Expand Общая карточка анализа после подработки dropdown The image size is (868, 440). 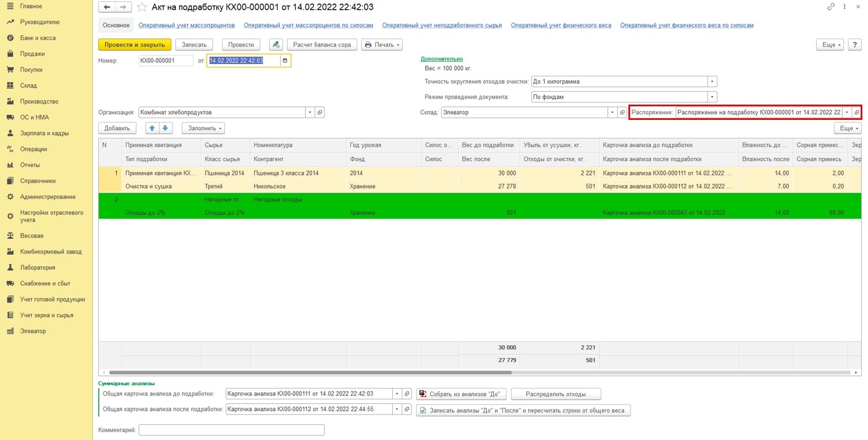tap(397, 409)
